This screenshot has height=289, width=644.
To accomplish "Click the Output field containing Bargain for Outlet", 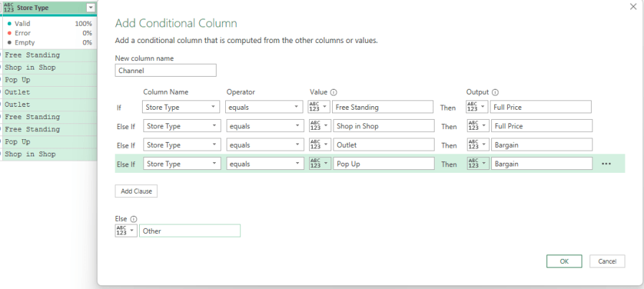I will click(541, 145).
